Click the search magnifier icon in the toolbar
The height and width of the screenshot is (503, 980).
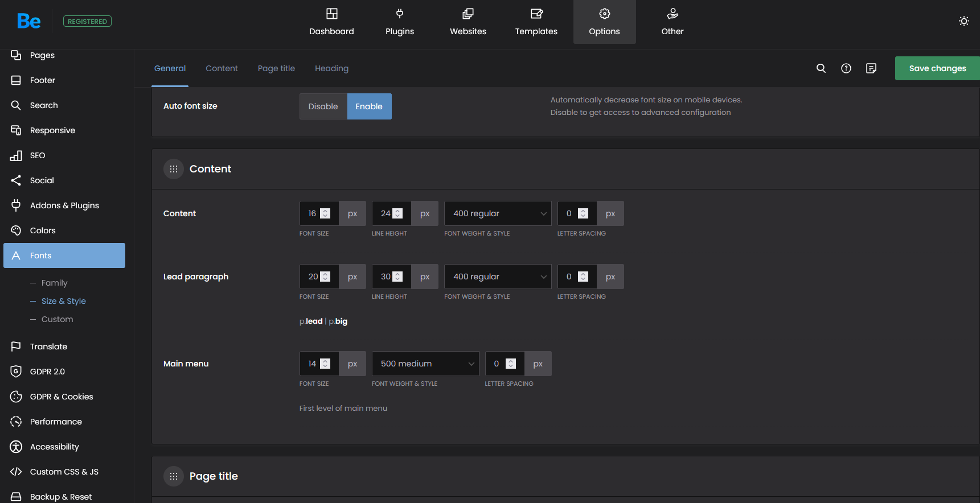(x=821, y=68)
